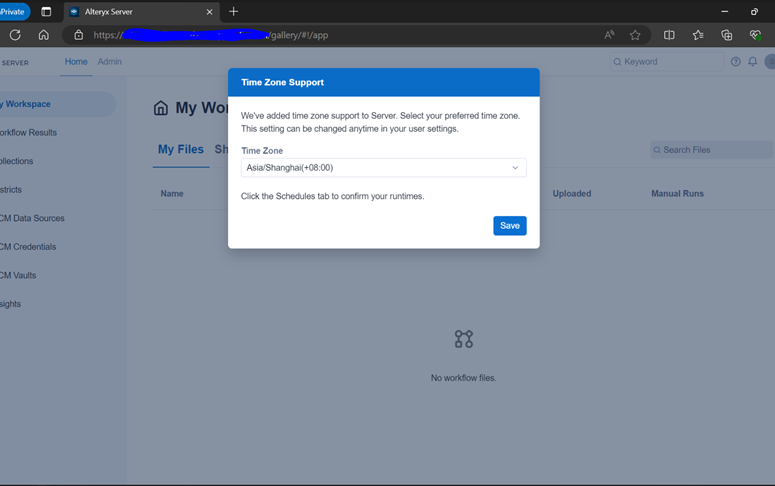775x486 pixels.
Task: Click the Search Files field
Action: (712, 150)
